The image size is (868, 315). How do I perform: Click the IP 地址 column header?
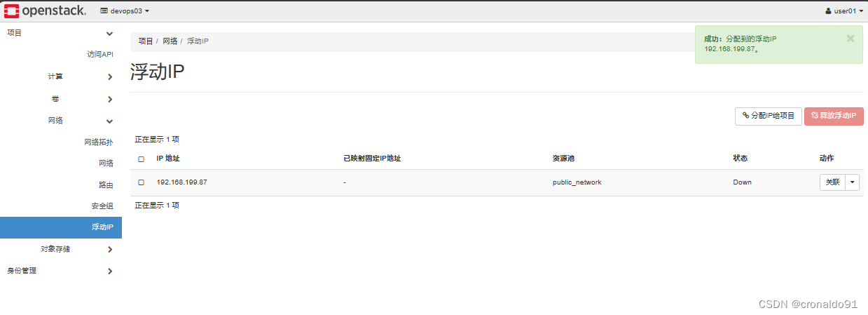[x=168, y=159]
